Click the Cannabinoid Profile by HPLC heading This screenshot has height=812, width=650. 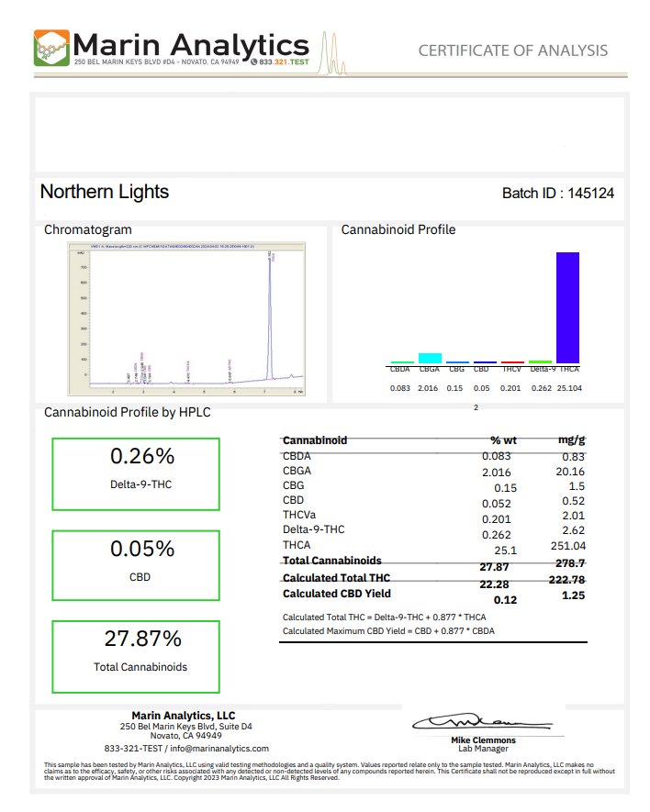point(127,412)
